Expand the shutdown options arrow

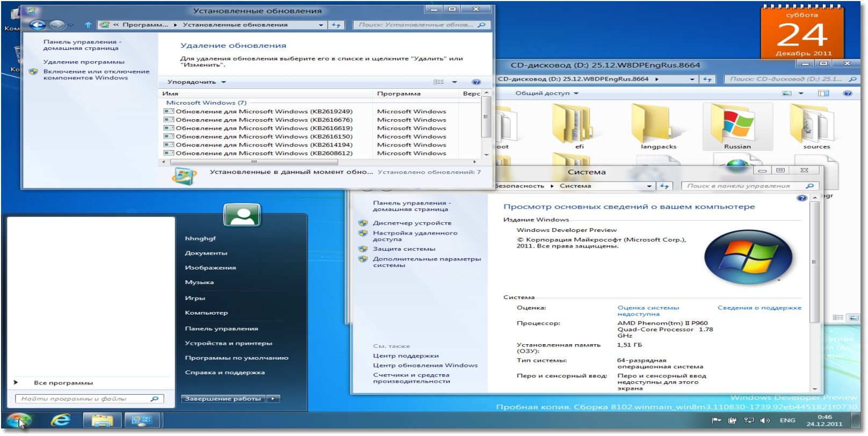(273, 399)
